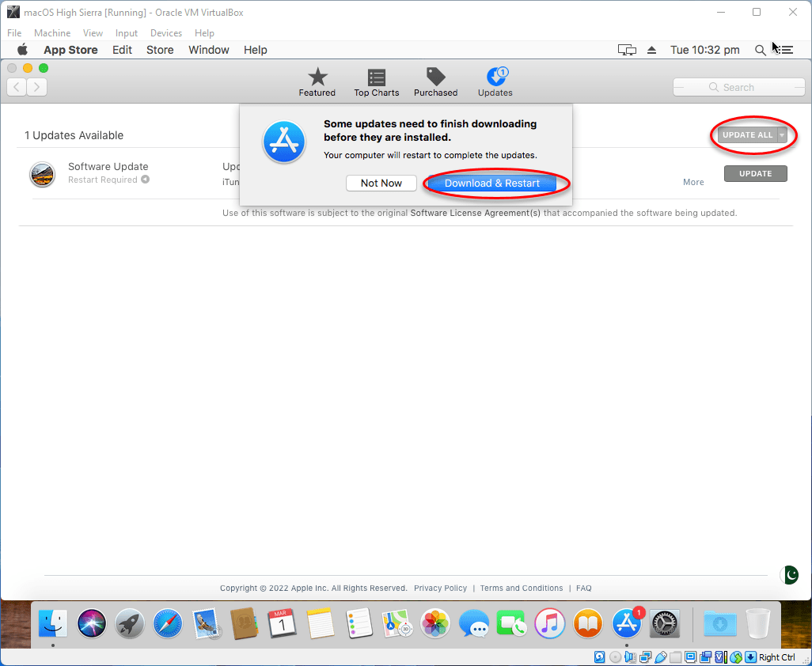
Task: Open Safari from the Dock
Action: 168,623
